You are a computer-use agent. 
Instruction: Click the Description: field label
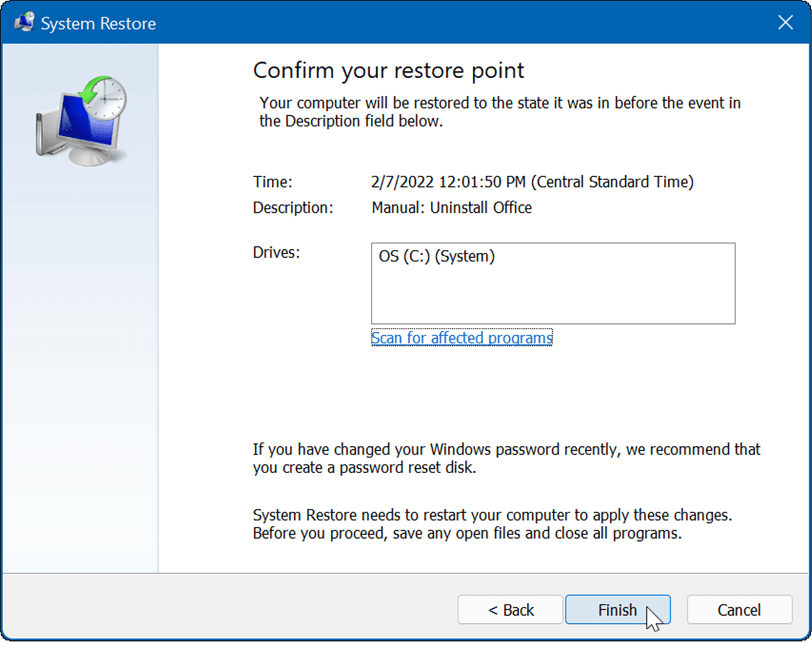(x=293, y=208)
